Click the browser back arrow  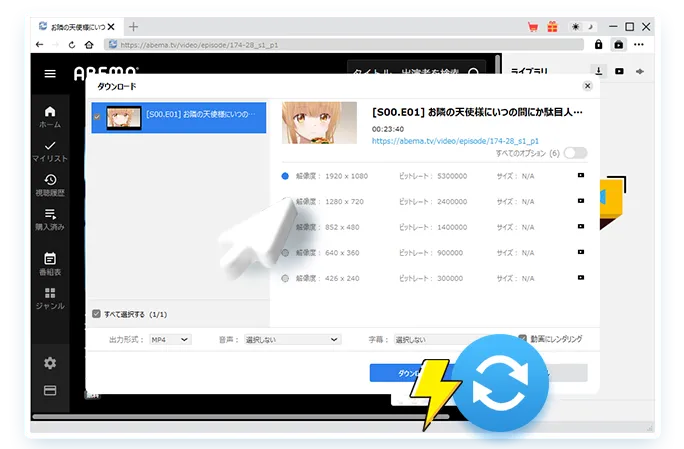(40, 45)
